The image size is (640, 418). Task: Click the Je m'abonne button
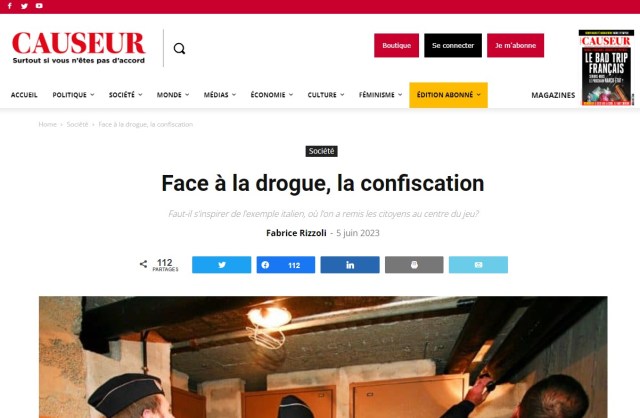(515, 45)
